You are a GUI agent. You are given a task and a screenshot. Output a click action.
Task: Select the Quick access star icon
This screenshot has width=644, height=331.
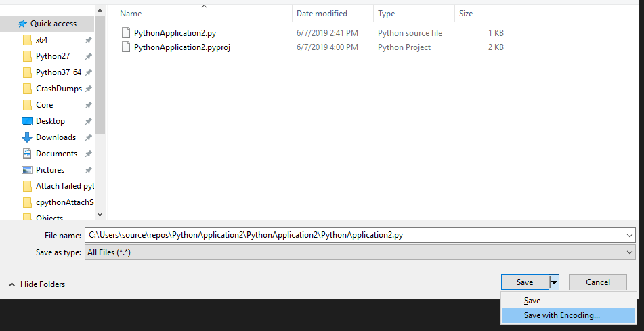coord(22,24)
